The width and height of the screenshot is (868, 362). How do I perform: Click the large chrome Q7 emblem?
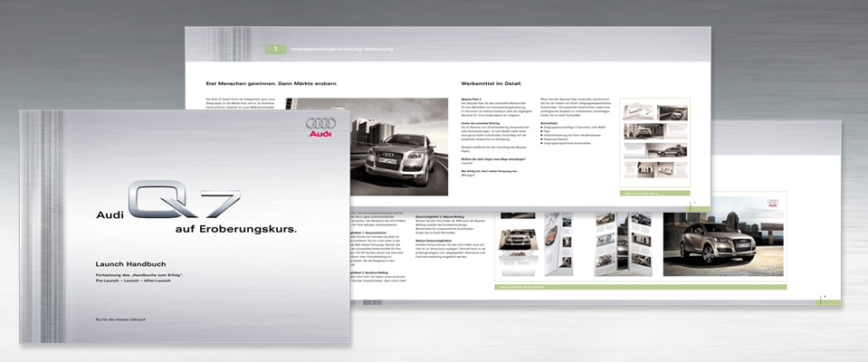[184, 201]
